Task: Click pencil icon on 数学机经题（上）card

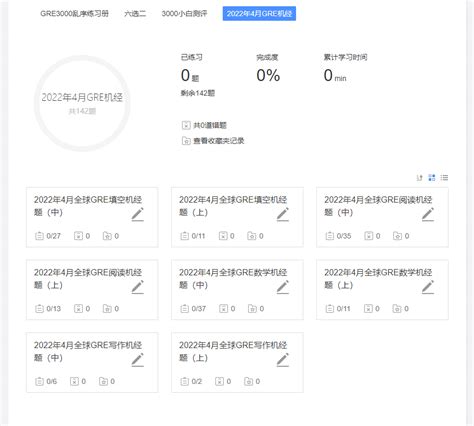Action: 428,287
